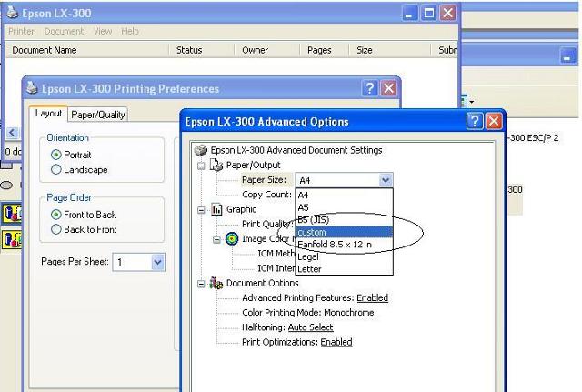Screen dimensions: 582x392
Task: Close the Printing Preferences dialog
Action: [x=388, y=88]
